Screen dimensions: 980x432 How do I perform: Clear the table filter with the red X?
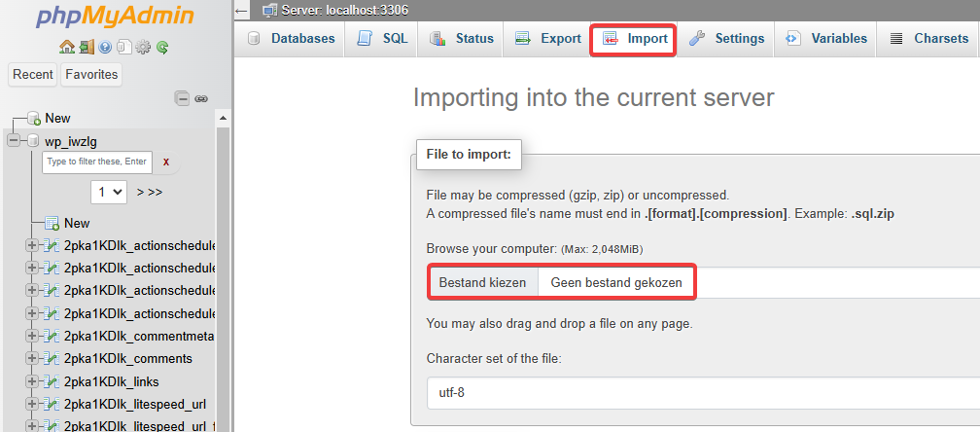166,162
